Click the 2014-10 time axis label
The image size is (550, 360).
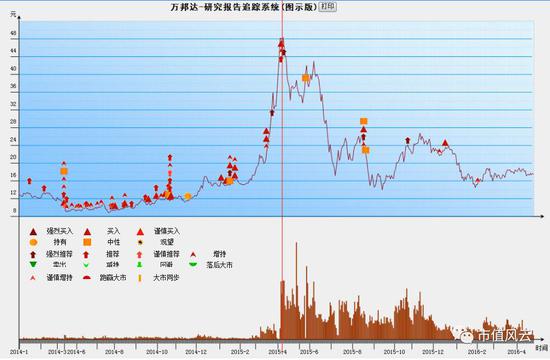tap(157, 352)
